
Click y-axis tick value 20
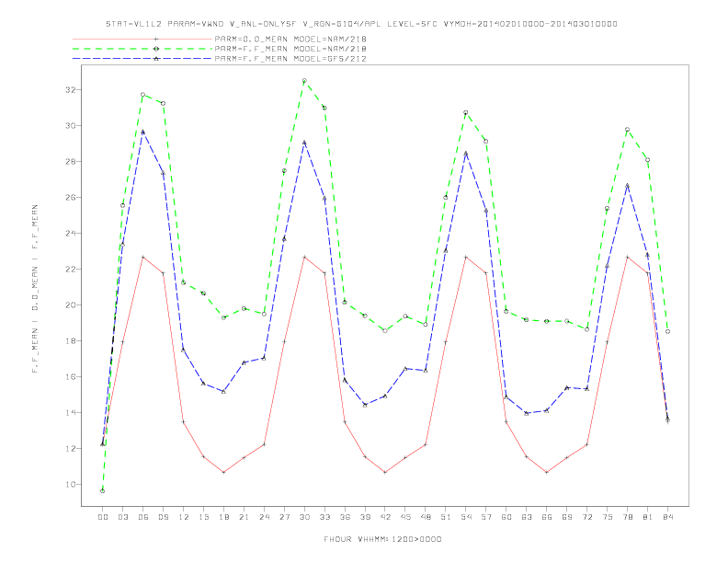[x=70, y=305]
